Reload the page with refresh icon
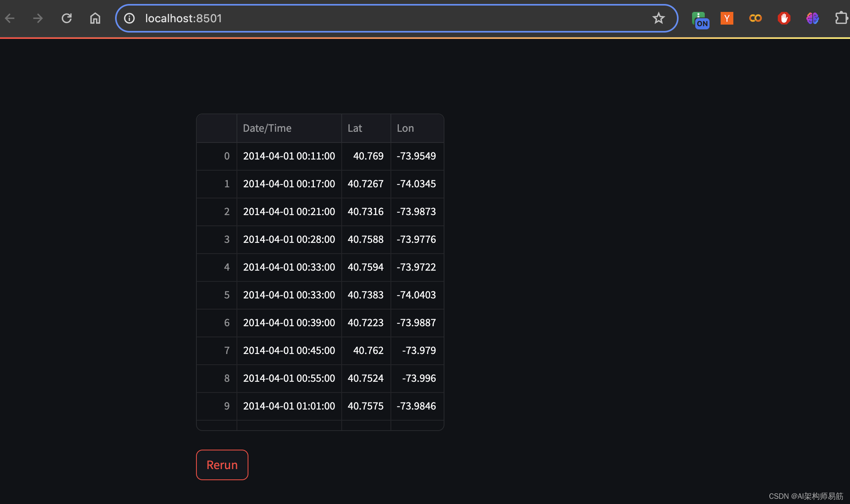 (67, 18)
